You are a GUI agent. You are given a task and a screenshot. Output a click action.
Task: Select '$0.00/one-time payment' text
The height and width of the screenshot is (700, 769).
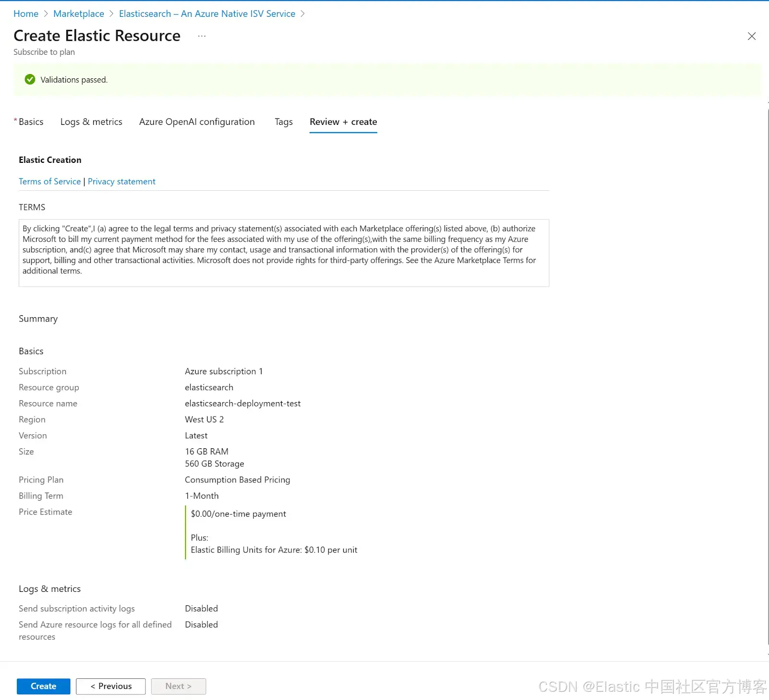pyautogui.click(x=238, y=514)
